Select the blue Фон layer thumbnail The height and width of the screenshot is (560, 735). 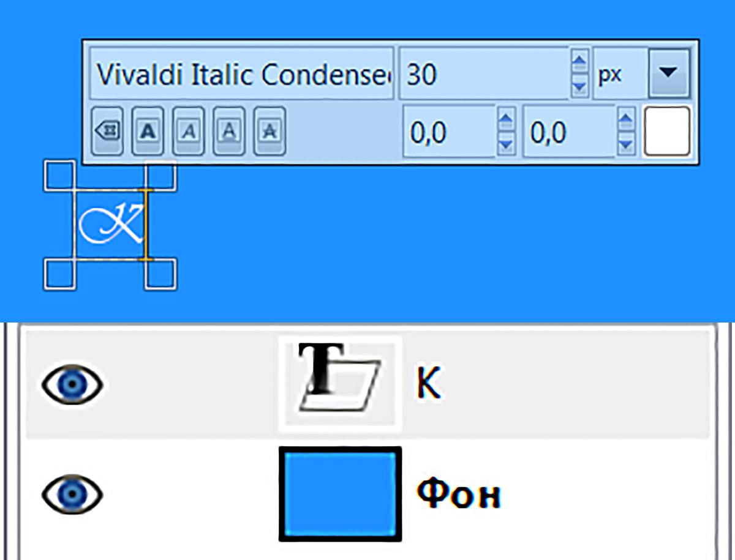pyautogui.click(x=340, y=493)
